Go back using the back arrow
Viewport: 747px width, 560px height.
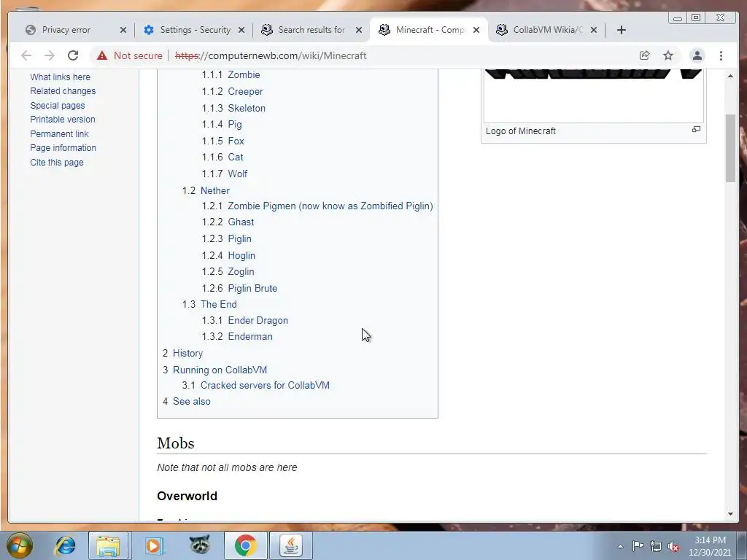coord(26,55)
